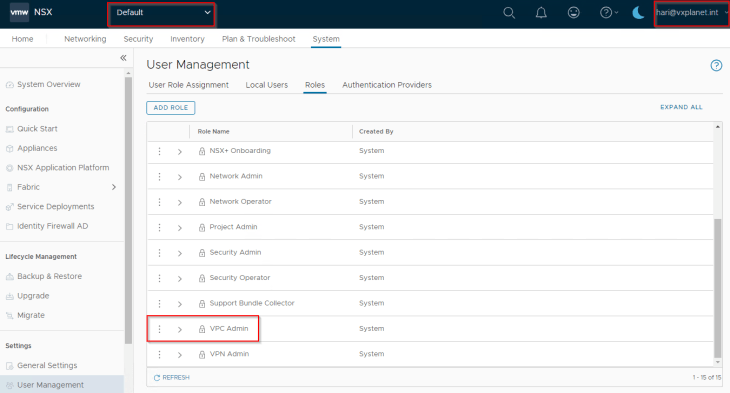
Task: Open the three-dot menu for Network Admin
Action: 159,177
